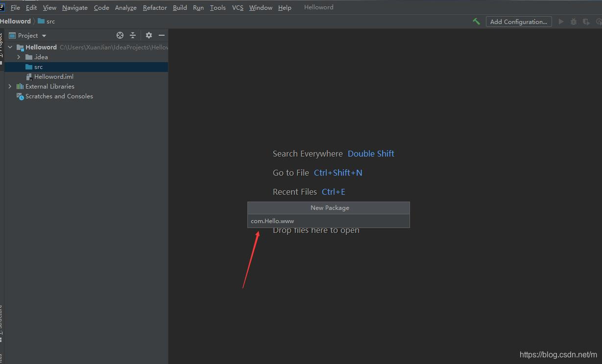Click the New Package popup title

pos(330,208)
